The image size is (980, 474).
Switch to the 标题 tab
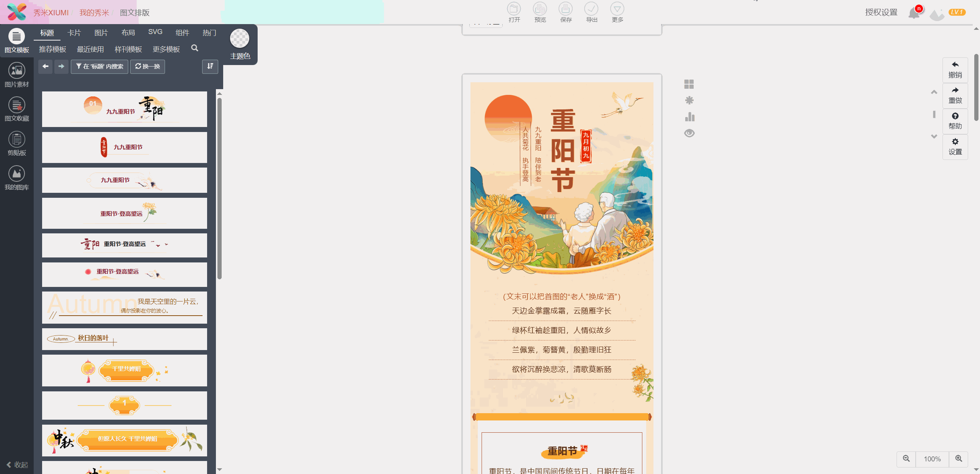tap(47, 33)
